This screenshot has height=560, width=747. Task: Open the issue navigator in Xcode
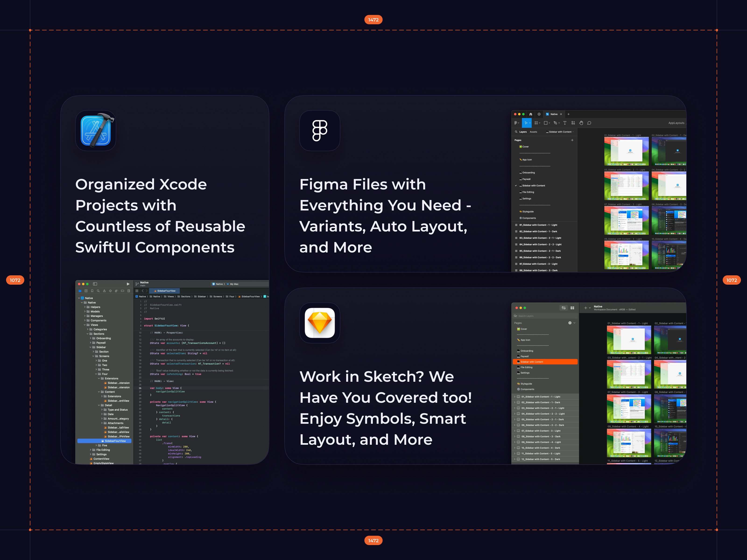104,291
